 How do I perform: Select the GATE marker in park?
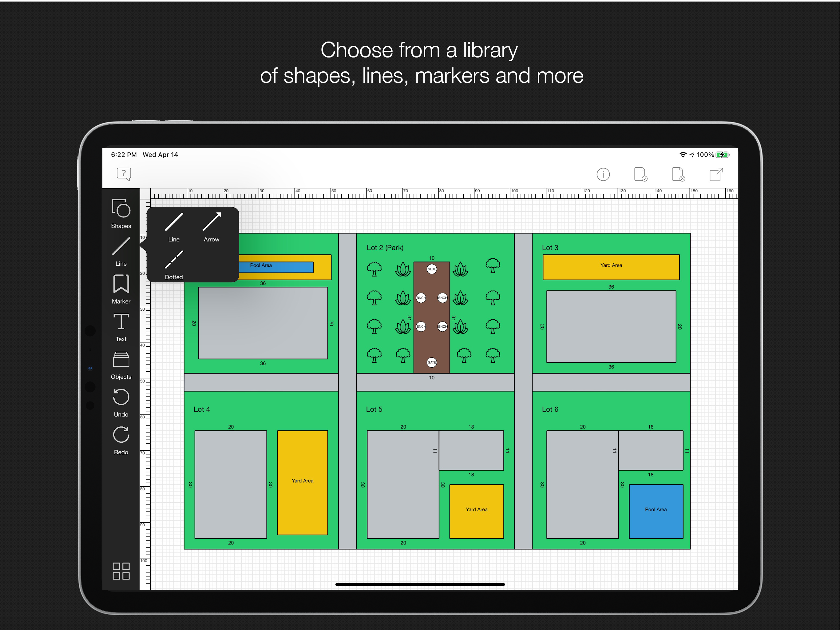click(x=431, y=362)
